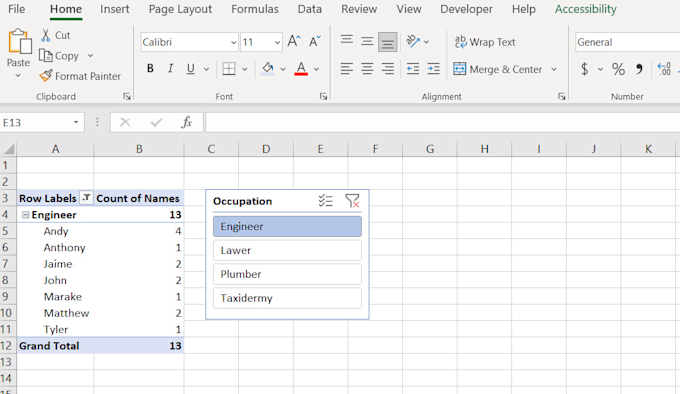
Task: Bottom align cell contents
Action: [387, 42]
